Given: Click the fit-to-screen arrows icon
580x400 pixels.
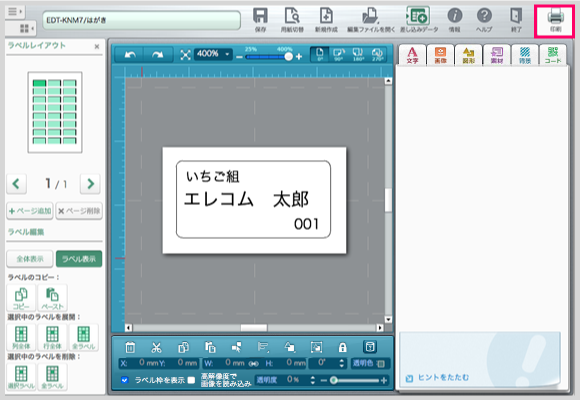Looking at the screenshot, I should [185, 55].
